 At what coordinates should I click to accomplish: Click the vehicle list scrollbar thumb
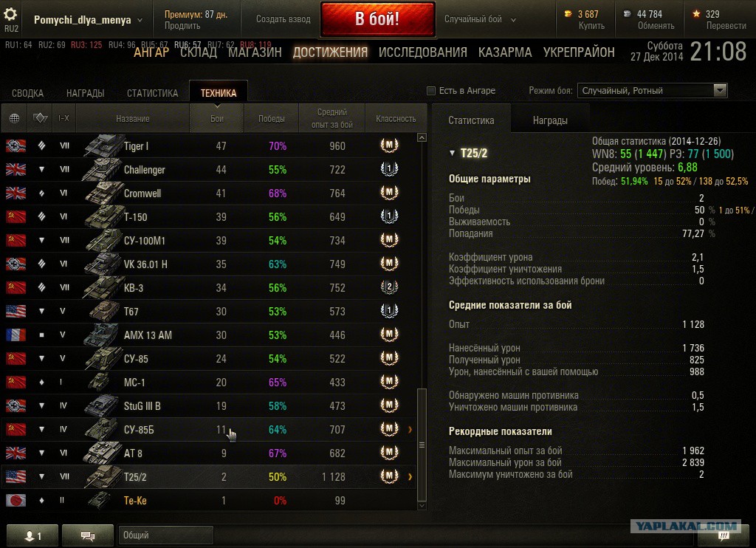tap(422, 445)
